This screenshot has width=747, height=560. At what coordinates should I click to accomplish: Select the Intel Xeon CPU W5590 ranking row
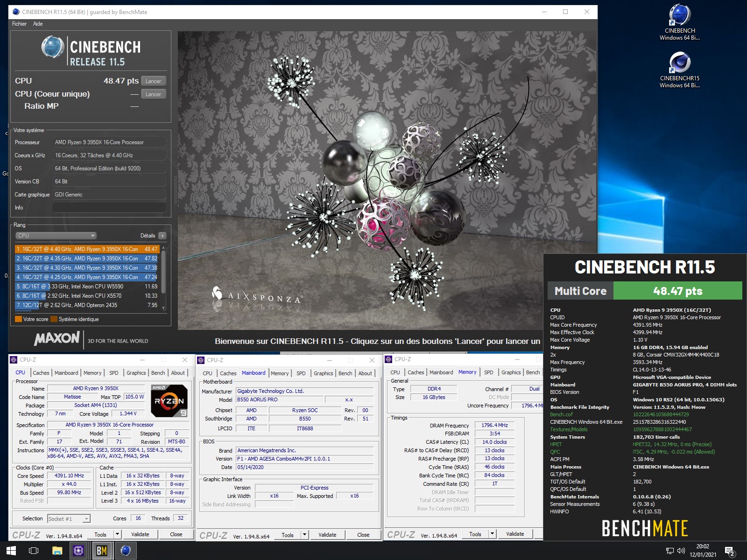(x=87, y=287)
